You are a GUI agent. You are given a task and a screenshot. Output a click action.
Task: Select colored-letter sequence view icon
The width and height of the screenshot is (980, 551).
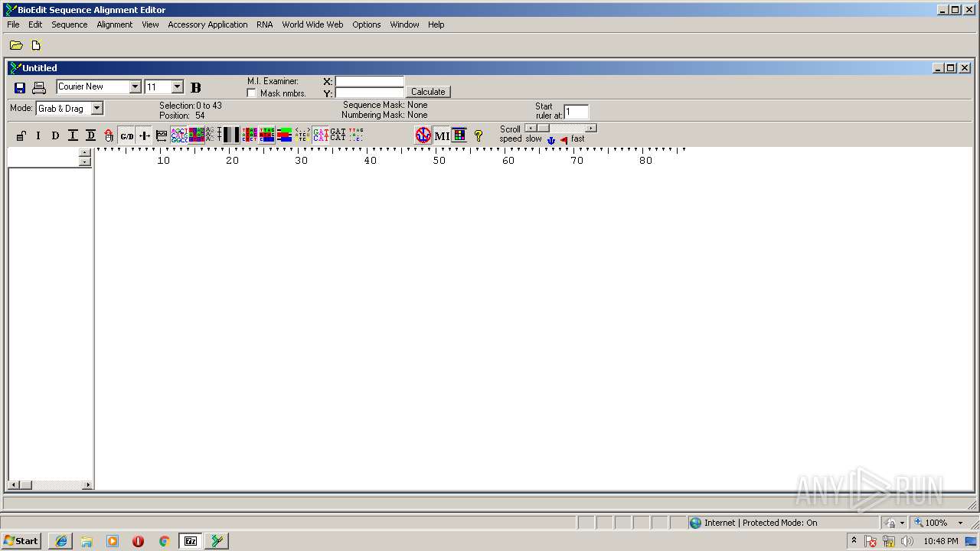click(x=179, y=135)
